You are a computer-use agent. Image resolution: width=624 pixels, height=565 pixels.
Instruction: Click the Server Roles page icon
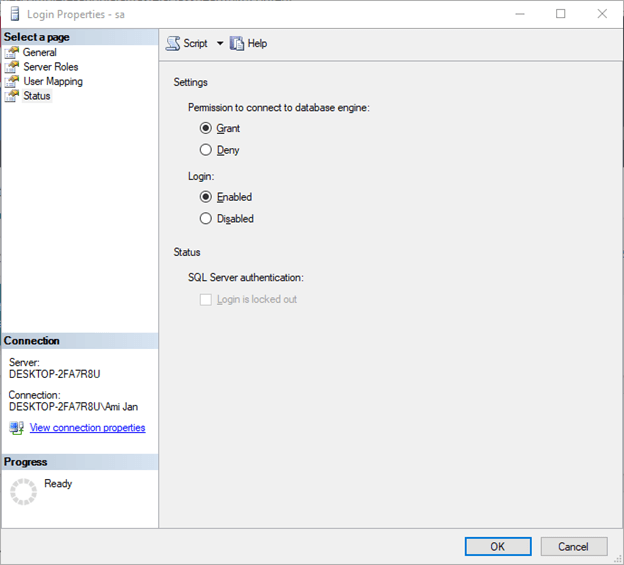pos(12,67)
